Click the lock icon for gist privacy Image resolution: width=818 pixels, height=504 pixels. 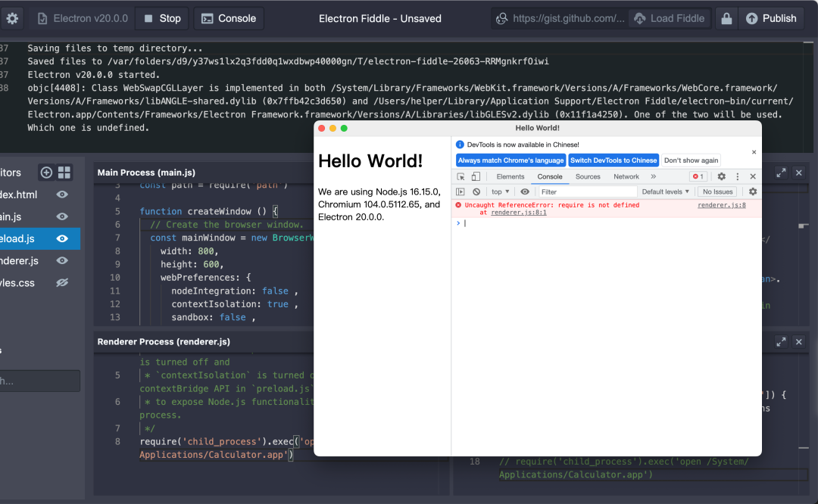(726, 19)
